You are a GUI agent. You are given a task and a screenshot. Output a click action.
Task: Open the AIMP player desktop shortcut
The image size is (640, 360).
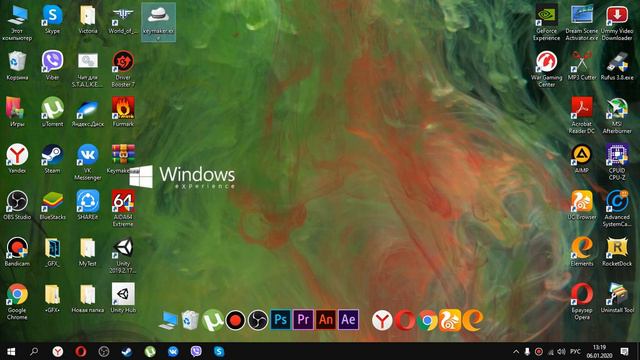pyautogui.click(x=582, y=158)
